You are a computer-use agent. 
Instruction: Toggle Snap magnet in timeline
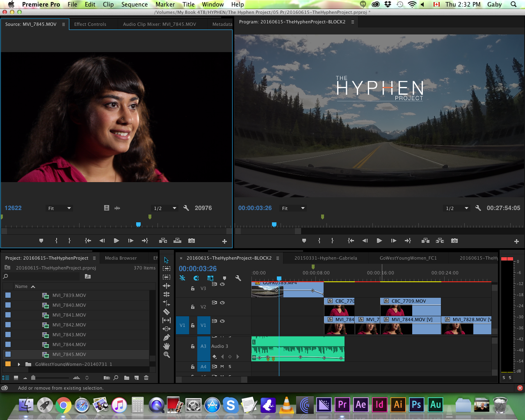coord(196,278)
